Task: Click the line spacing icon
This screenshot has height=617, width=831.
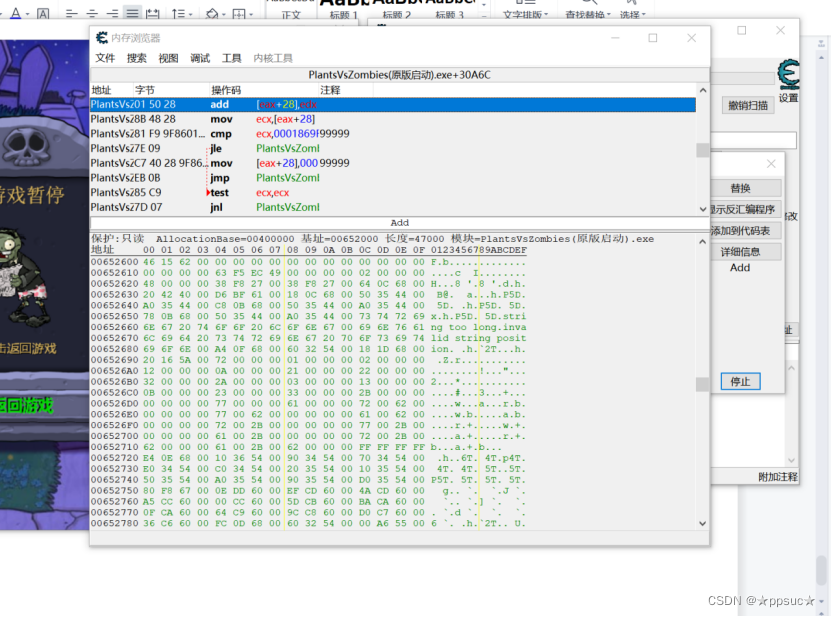Action: 179,13
